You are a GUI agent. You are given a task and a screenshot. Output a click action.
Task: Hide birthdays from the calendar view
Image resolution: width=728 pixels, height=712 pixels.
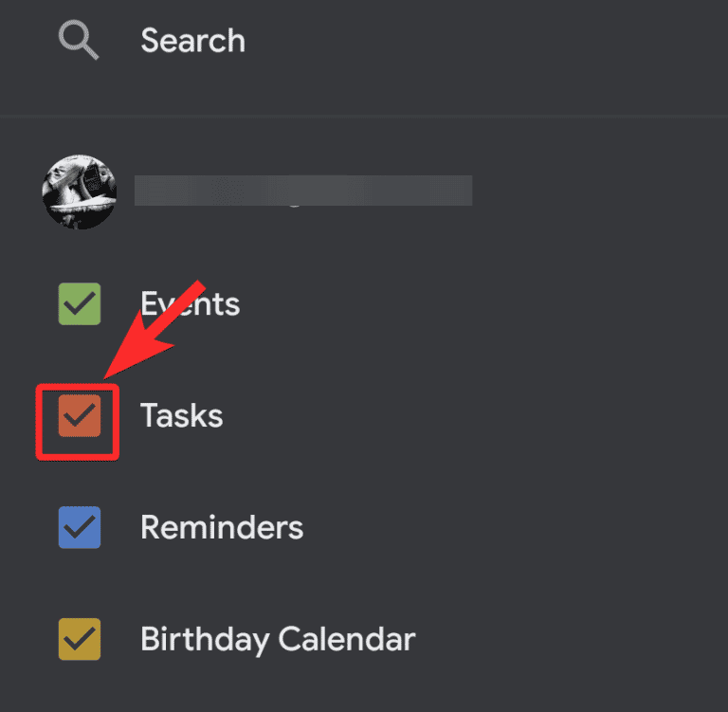coord(80,639)
